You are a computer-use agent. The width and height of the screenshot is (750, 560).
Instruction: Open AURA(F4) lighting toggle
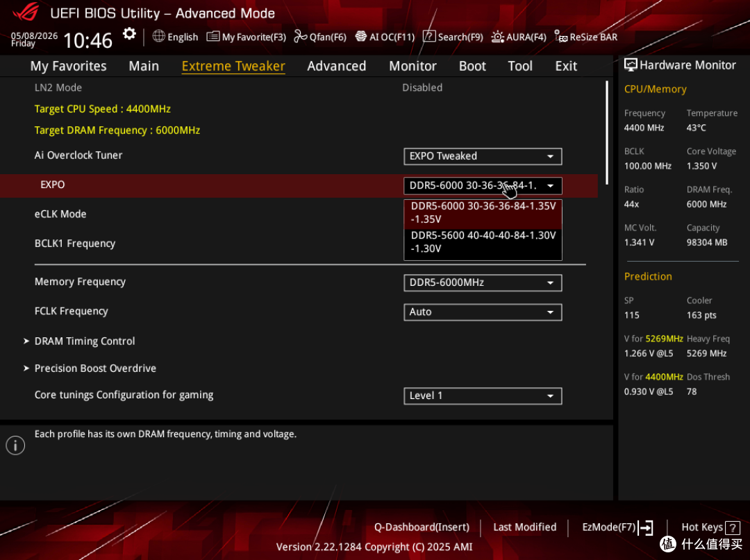526,37
